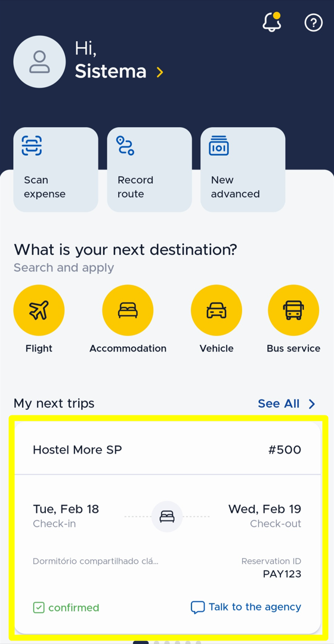
Task: Open Talk to the agency chat
Action: tap(246, 607)
